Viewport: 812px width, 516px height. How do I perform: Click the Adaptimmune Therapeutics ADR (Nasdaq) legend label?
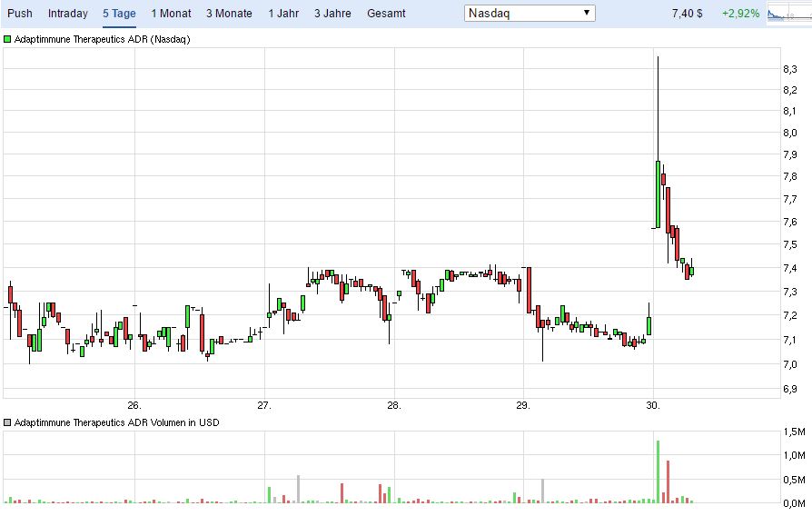[x=102, y=40]
